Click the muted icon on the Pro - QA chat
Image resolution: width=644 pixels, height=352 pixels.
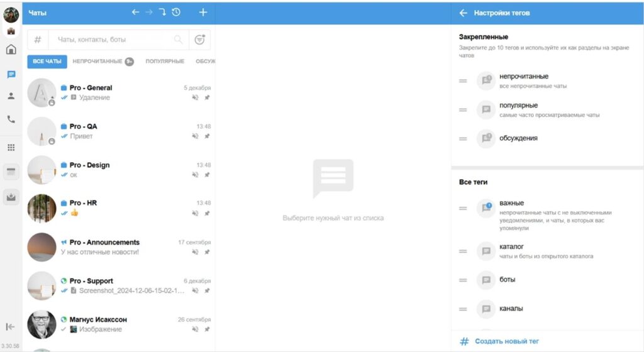(195, 136)
